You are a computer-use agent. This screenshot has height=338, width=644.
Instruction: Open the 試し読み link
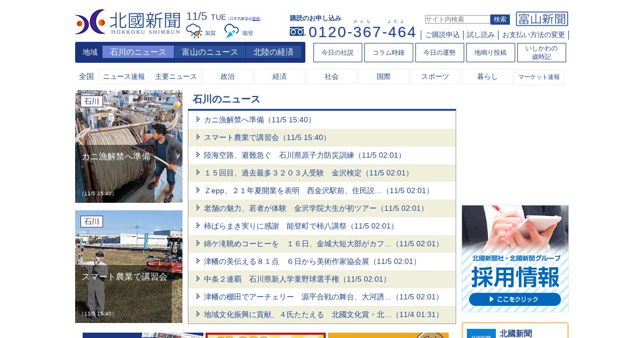pyautogui.click(x=481, y=35)
